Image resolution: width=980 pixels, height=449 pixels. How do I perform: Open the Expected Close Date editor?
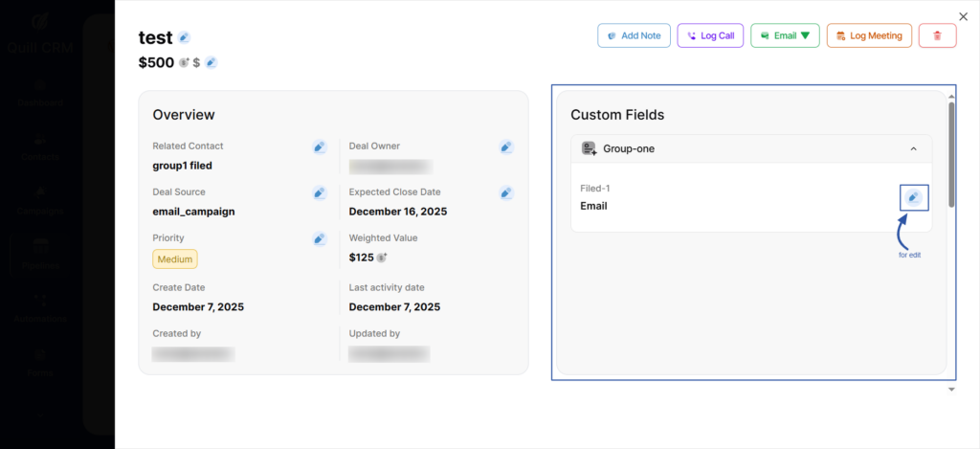click(505, 192)
